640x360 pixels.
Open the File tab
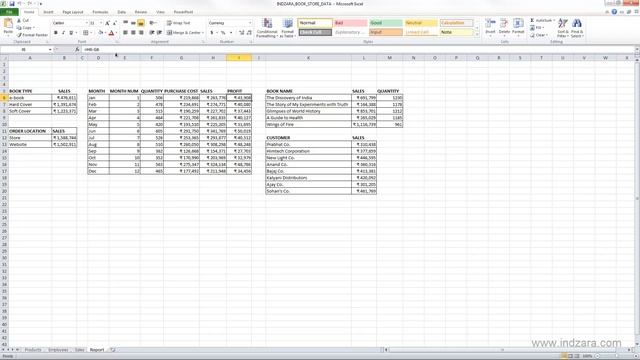pyautogui.click(x=9, y=12)
